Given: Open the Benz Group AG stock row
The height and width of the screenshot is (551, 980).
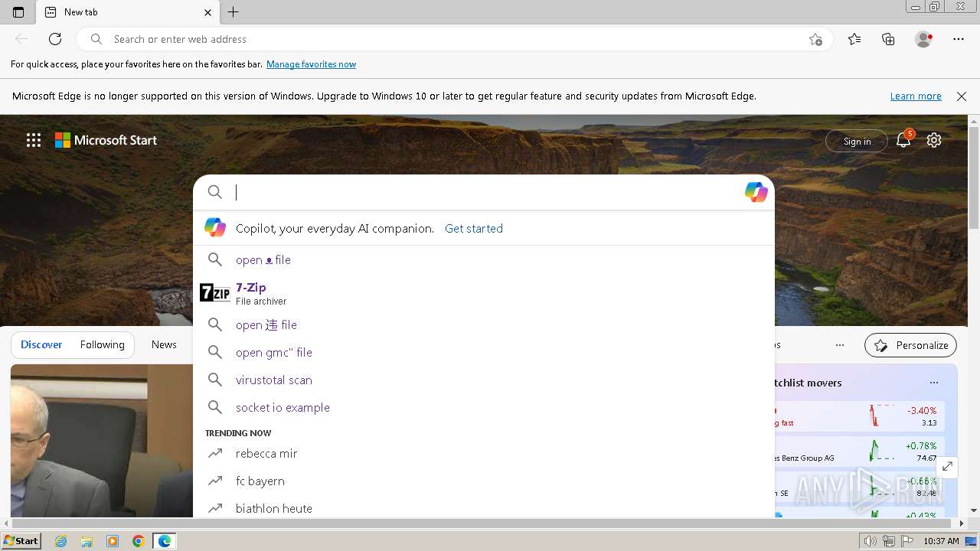Looking at the screenshot, I should point(860,452).
